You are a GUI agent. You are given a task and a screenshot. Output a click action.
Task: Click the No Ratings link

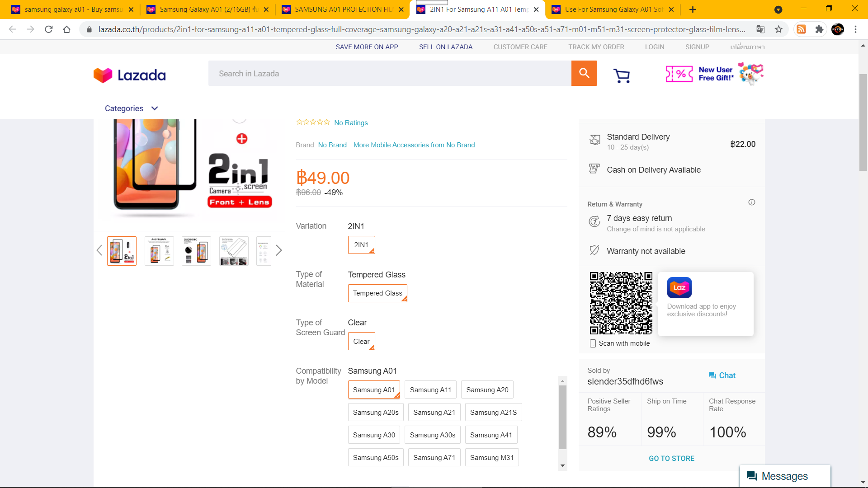tap(351, 123)
